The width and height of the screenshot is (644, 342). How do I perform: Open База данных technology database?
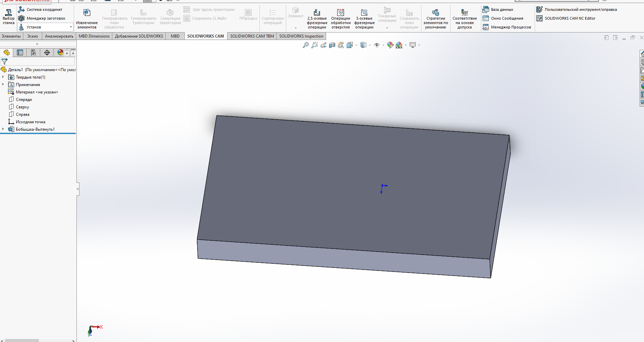coord(498,9)
